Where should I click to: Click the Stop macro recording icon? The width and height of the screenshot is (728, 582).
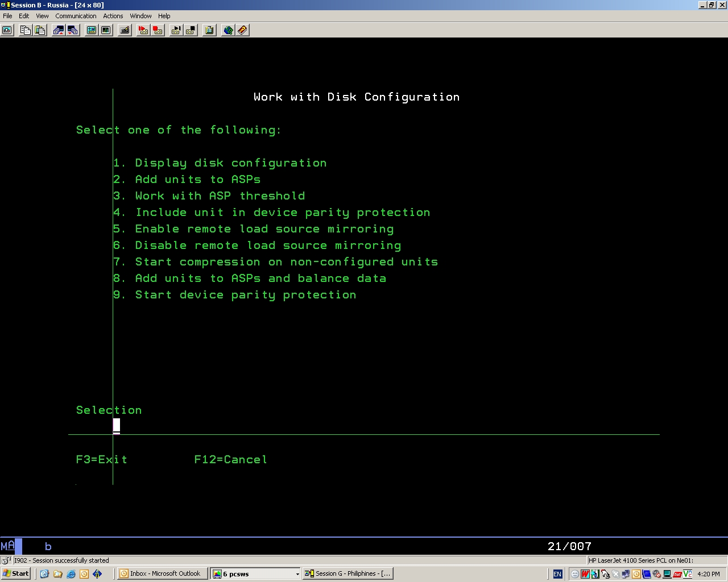(x=158, y=30)
